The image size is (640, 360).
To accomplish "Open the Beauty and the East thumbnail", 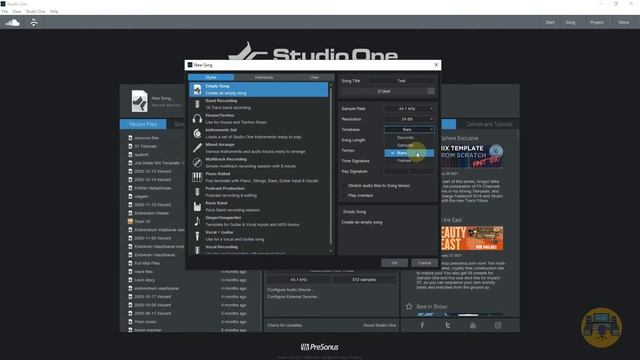I will tap(472, 238).
